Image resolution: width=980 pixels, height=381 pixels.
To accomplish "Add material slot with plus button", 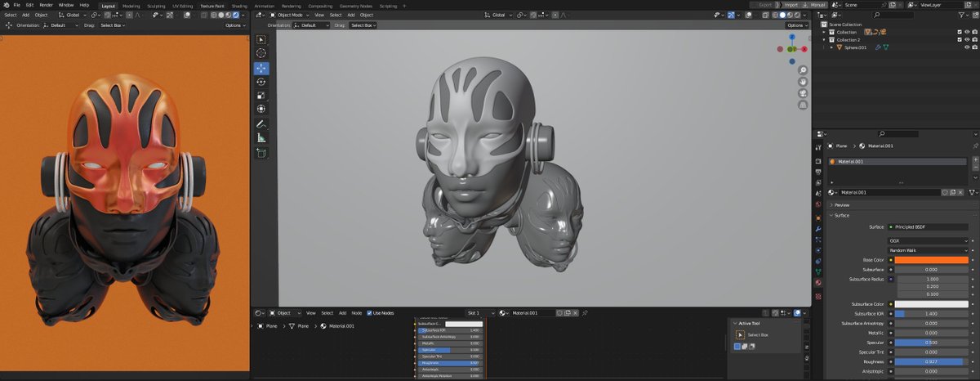I will point(975,160).
